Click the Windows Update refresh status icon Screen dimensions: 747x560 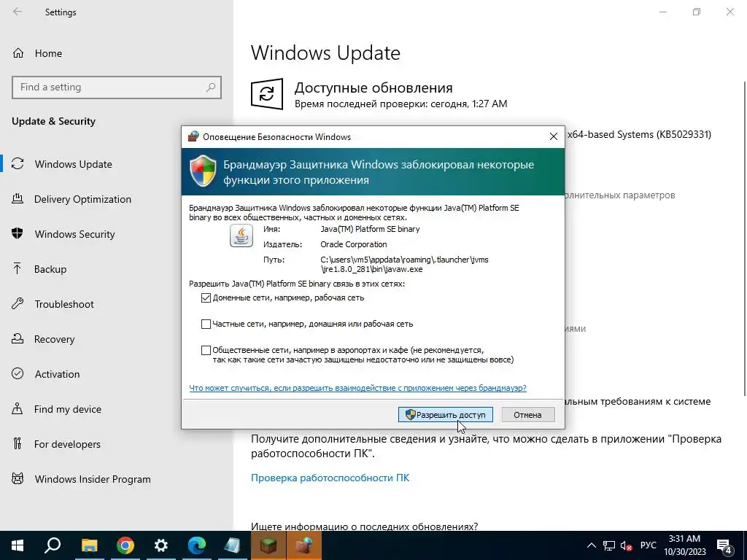click(x=267, y=94)
